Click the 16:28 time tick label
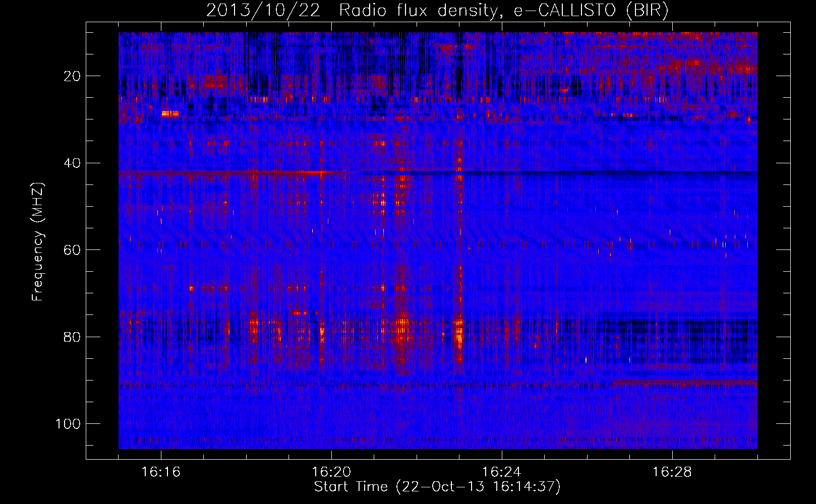Screen dimensions: 816x504 672,472
